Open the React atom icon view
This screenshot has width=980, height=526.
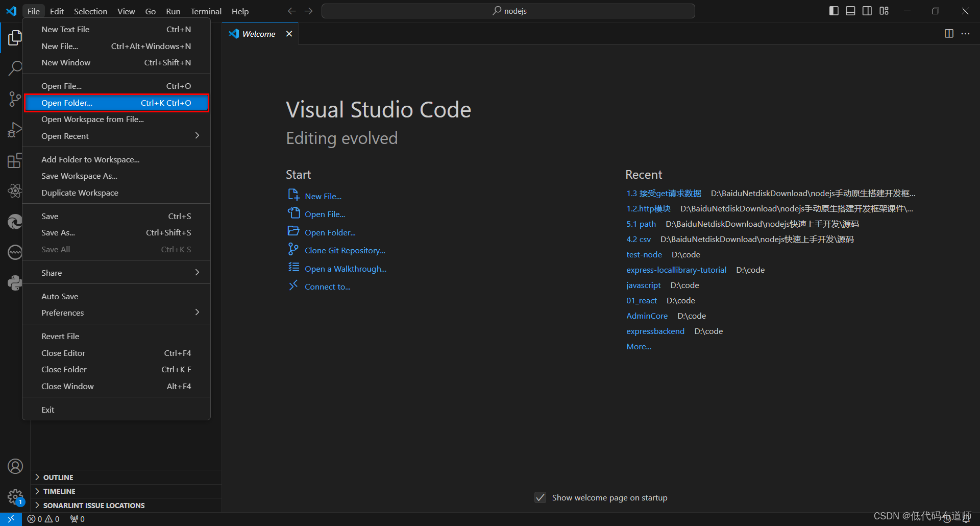coord(15,191)
